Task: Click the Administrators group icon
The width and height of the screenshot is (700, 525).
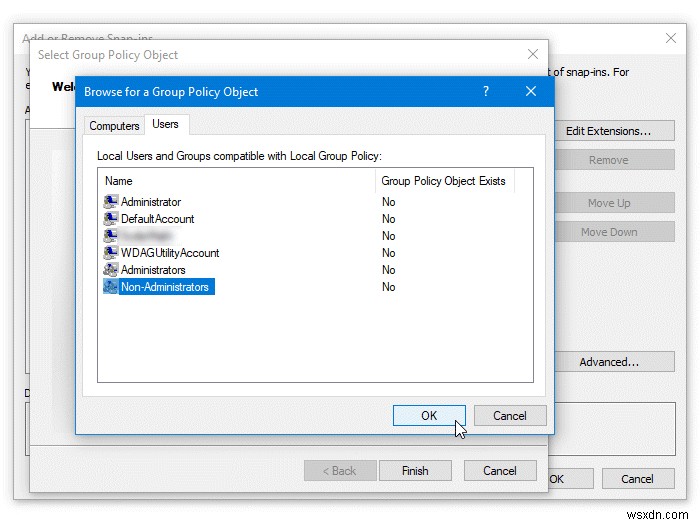Action: tap(110, 270)
